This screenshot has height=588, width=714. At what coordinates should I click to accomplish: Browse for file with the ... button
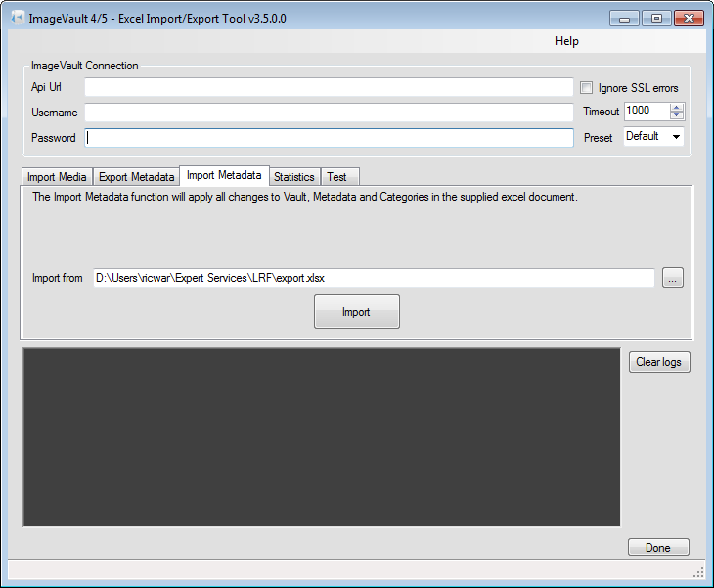(x=673, y=278)
